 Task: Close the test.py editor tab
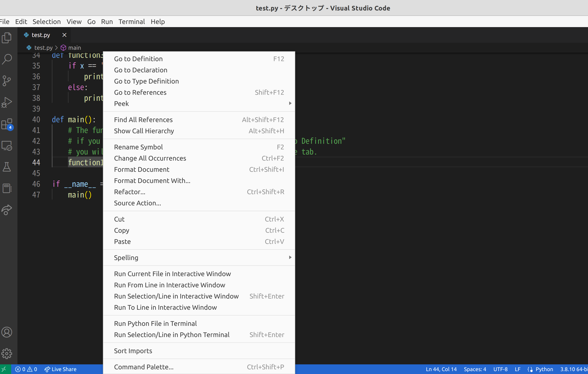(64, 35)
